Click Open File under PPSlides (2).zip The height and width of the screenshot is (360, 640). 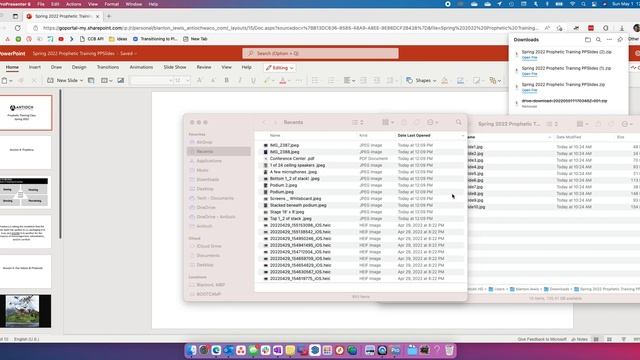pyautogui.click(x=529, y=58)
